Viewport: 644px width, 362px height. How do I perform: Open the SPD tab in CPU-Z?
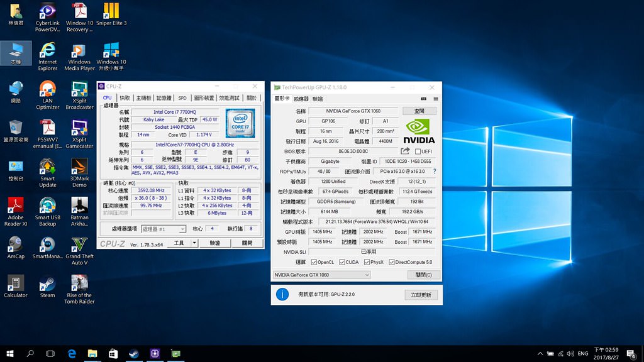click(182, 97)
